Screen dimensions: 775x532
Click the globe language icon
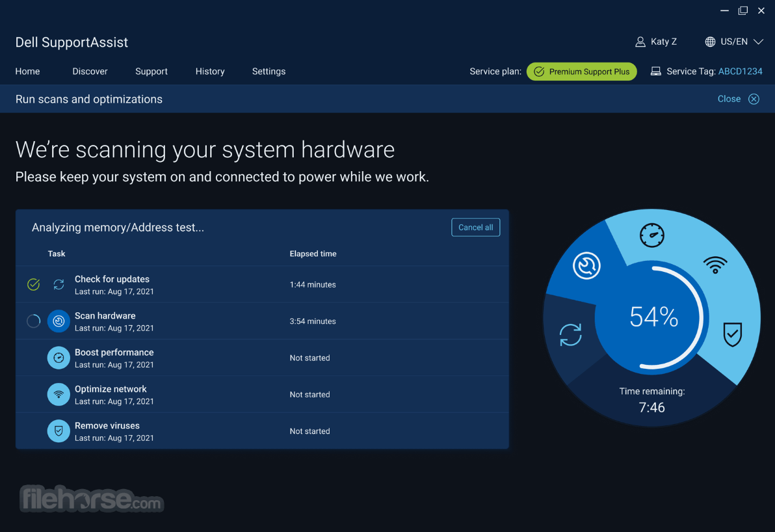(x=710, y=42)
